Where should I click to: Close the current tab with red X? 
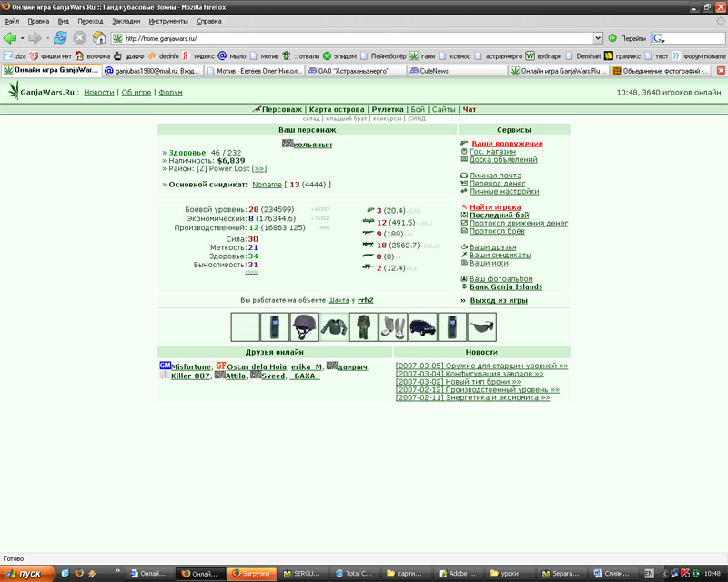[x=721, y=71]
